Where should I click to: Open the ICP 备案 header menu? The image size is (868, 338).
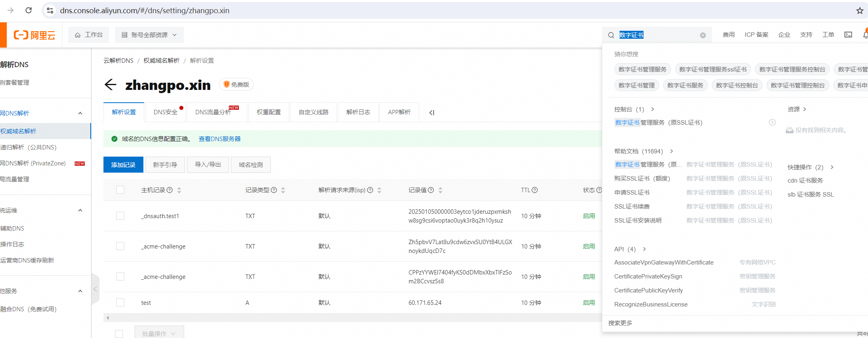pos(757,35)
